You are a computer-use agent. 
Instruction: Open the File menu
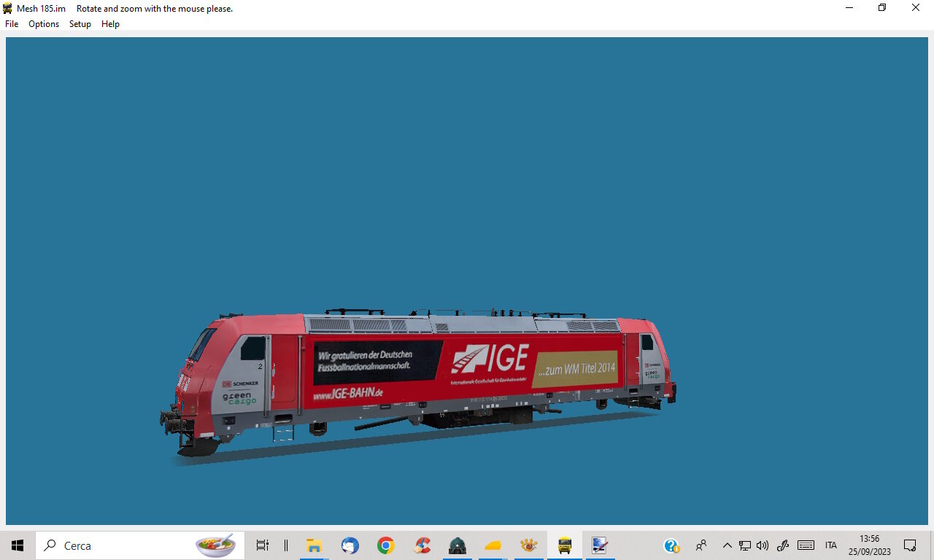pyautogui.click(x=12, y=24)
